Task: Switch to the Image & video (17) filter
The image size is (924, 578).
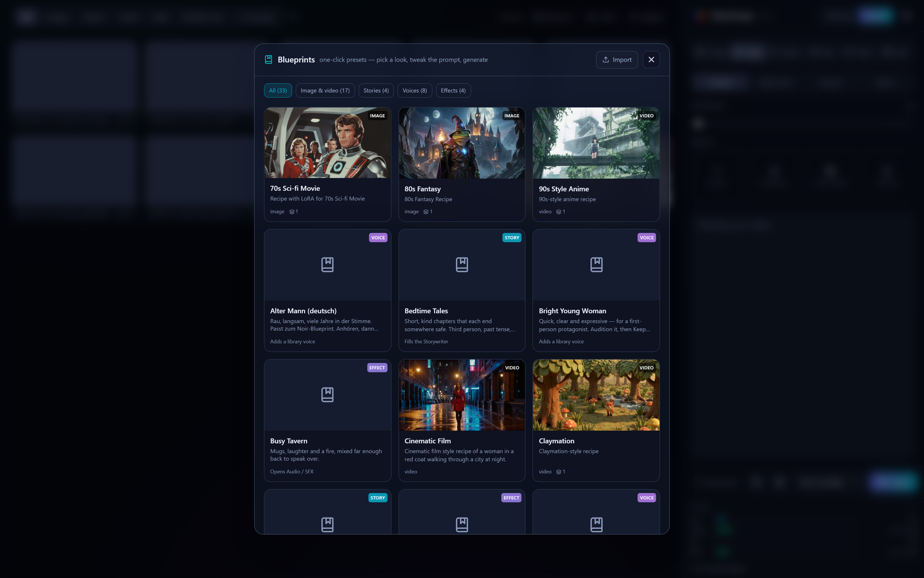Action: point(325,90)
